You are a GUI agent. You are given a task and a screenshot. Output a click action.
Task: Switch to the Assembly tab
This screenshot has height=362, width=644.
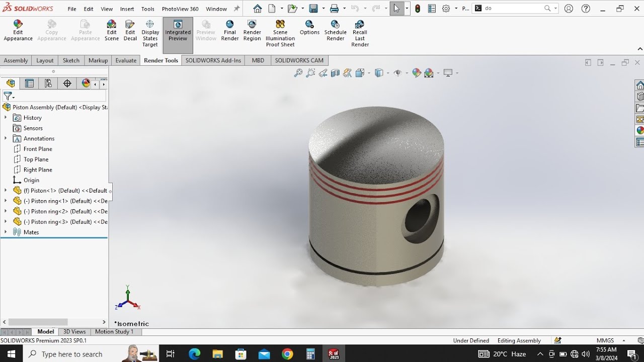click(16, 60)
